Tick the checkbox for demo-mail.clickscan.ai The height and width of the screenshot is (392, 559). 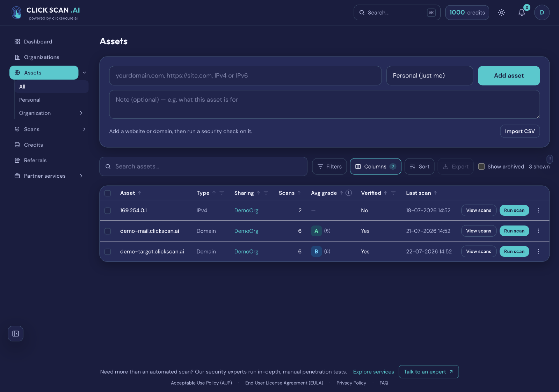point(108,231)
